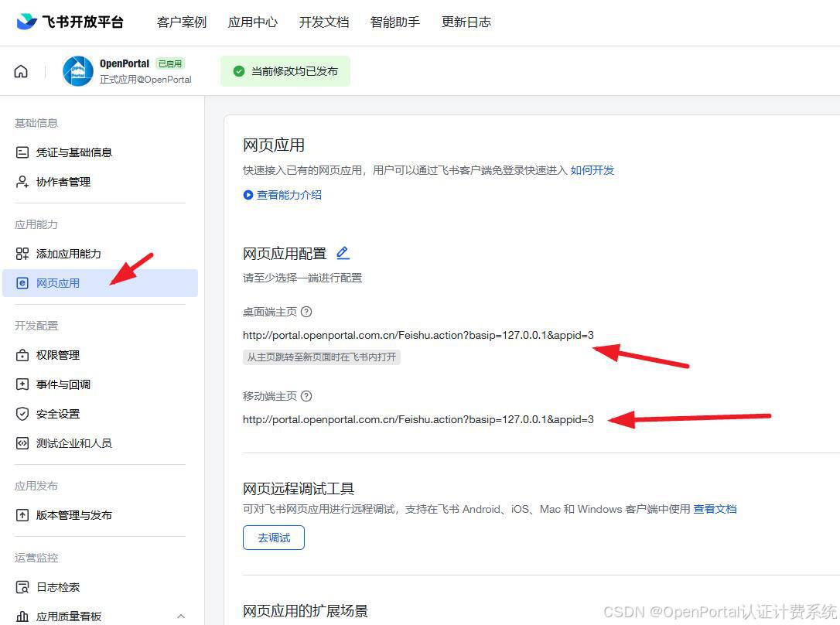
Task: Click the 添加应用能力 grid icon
Action: pyautogui.click(x=22, y=254)
